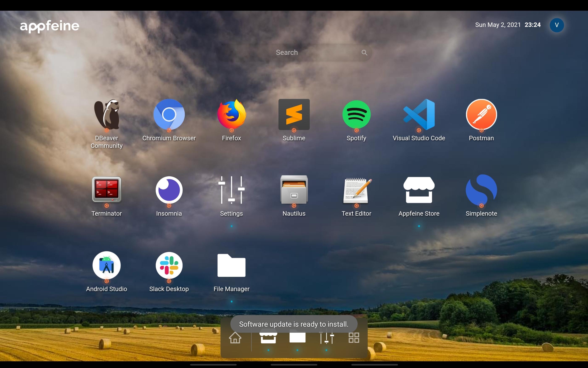The image size is (588, 368).
Task: Open Postman app icon
Action: [x=481, y=114]
